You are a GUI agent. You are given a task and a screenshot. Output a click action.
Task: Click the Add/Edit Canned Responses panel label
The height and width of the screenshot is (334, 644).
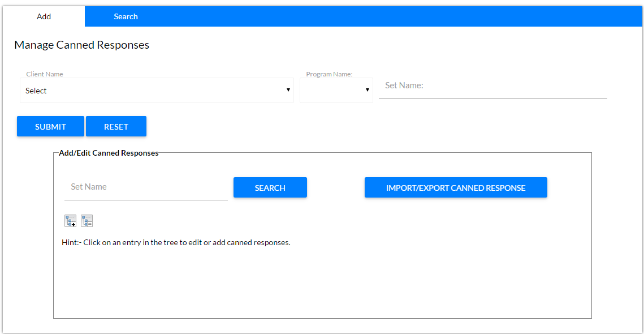[x=108, y=153]
